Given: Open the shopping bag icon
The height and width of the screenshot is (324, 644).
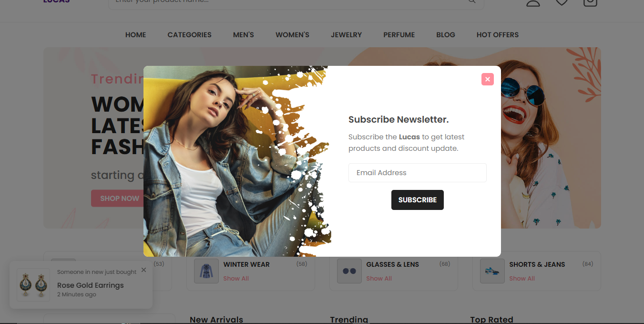Looking at the screenshot, I should click(590, 2).
